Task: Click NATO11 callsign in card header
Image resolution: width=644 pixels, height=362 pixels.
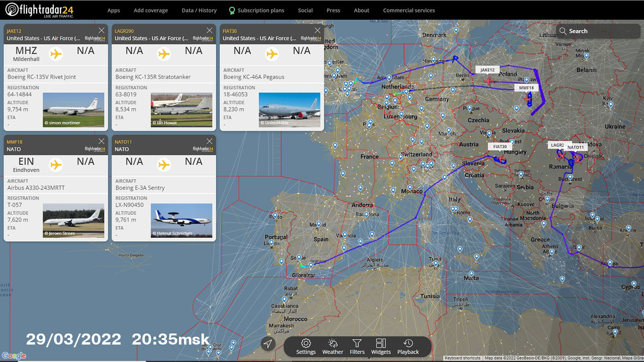Action: coord(123,141)
